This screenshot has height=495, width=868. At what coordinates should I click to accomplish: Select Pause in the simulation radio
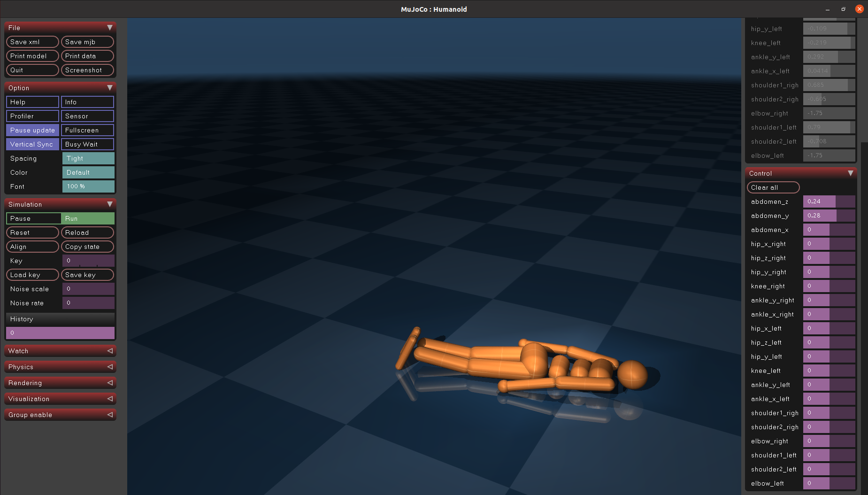33,218
